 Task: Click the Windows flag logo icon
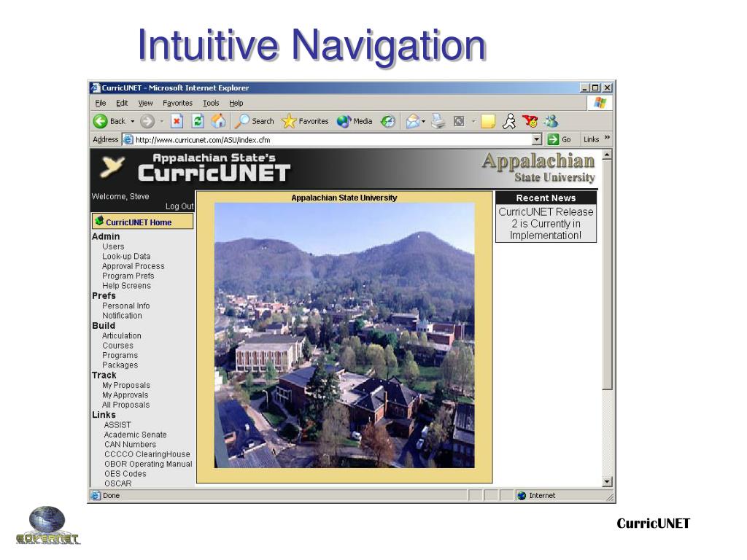tap(600, 103)
